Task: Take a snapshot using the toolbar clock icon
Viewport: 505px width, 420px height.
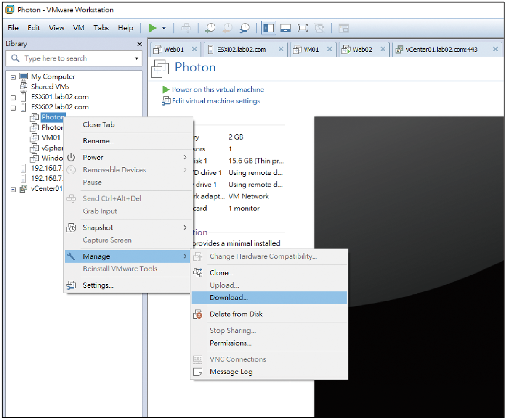Action: [x=210, y=28]
